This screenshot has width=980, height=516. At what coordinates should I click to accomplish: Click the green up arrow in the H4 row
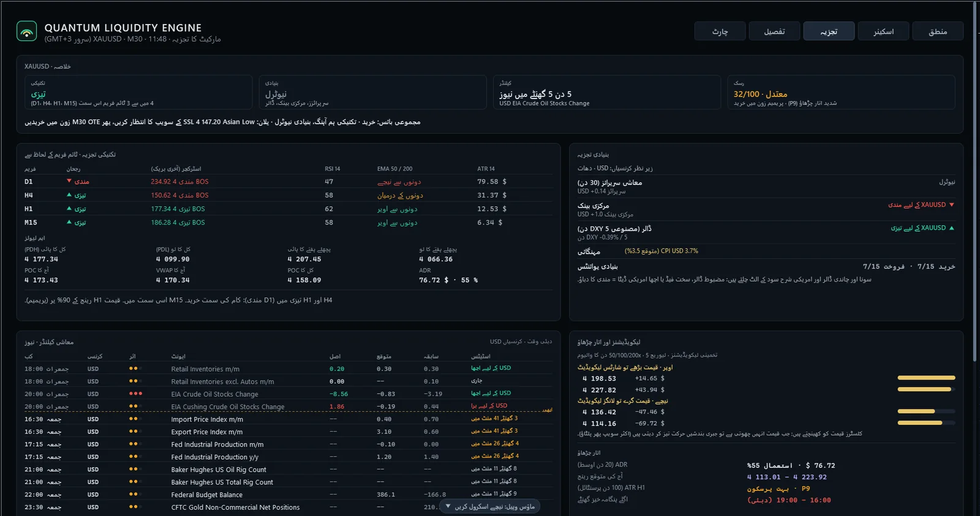[69, 195]
